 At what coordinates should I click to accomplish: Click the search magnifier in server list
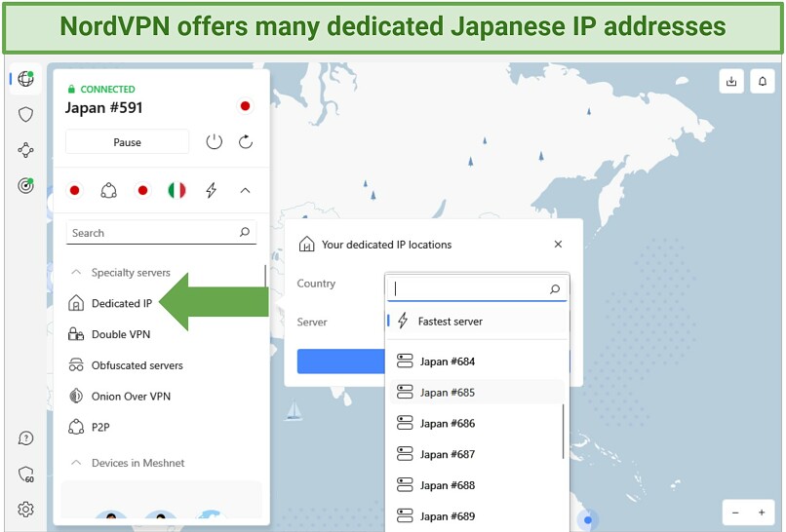coord(244,232)
